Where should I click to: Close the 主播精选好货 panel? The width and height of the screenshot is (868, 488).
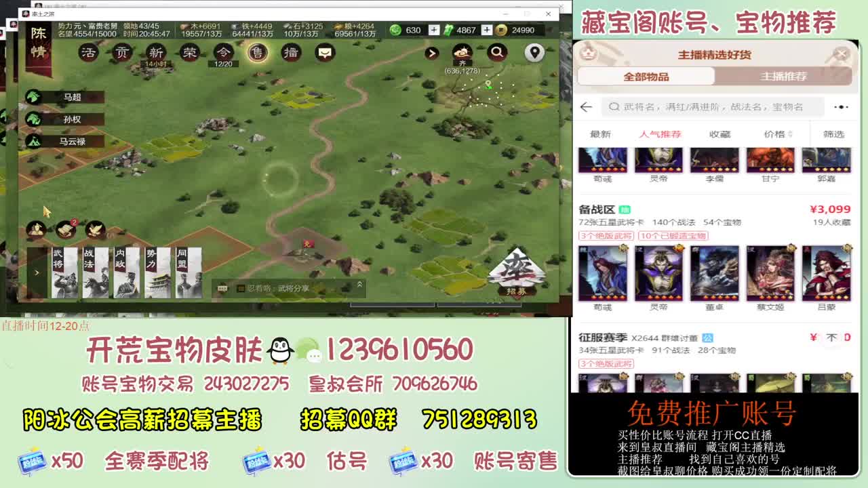(842, 54)
